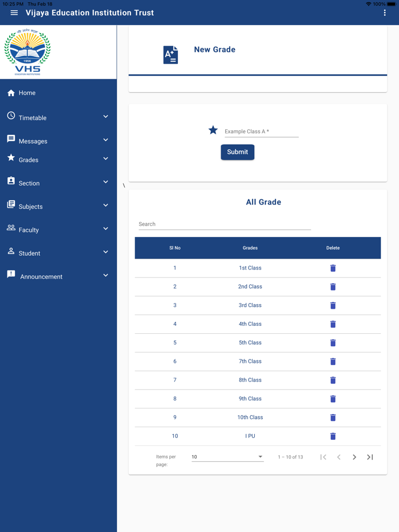Select Timetable in the sidebar

click(58, 116)
